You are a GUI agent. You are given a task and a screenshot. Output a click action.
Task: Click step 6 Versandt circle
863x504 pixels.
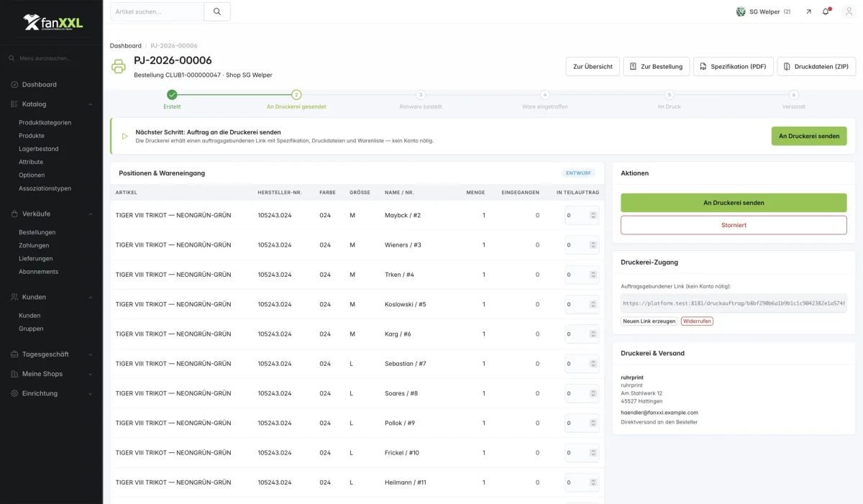click(794, 94)
